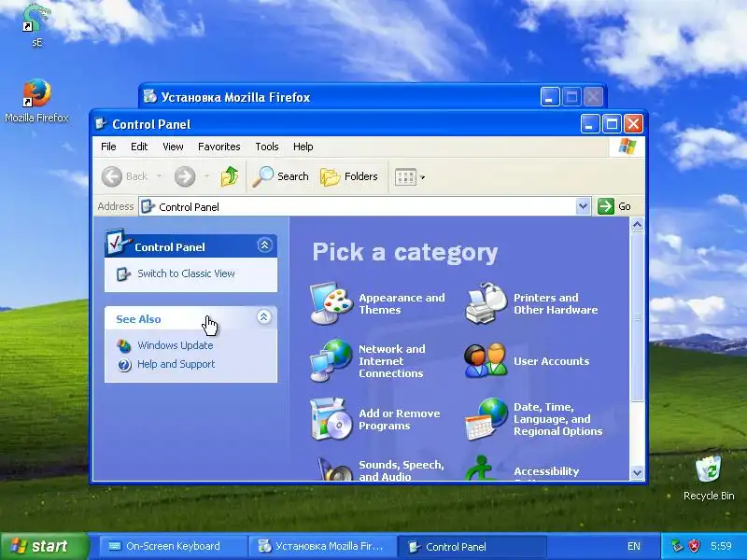Go up one folder level
Image resolution: width=747 pixels, height=560 pixels.
point(230,176)
